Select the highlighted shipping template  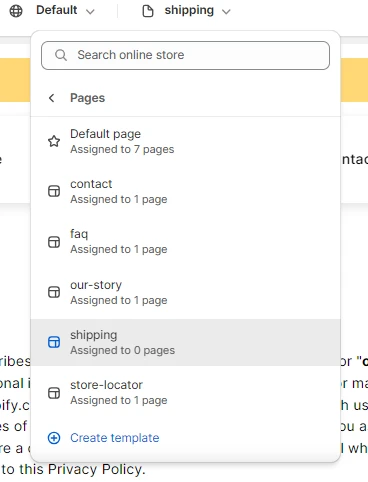coord(185,342)
